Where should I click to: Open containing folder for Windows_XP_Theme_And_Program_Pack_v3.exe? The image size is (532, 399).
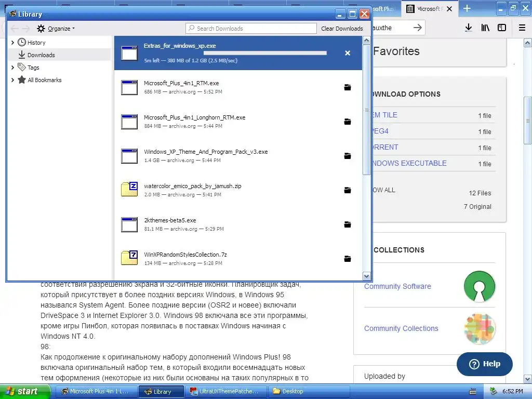[x=348, y=156]
